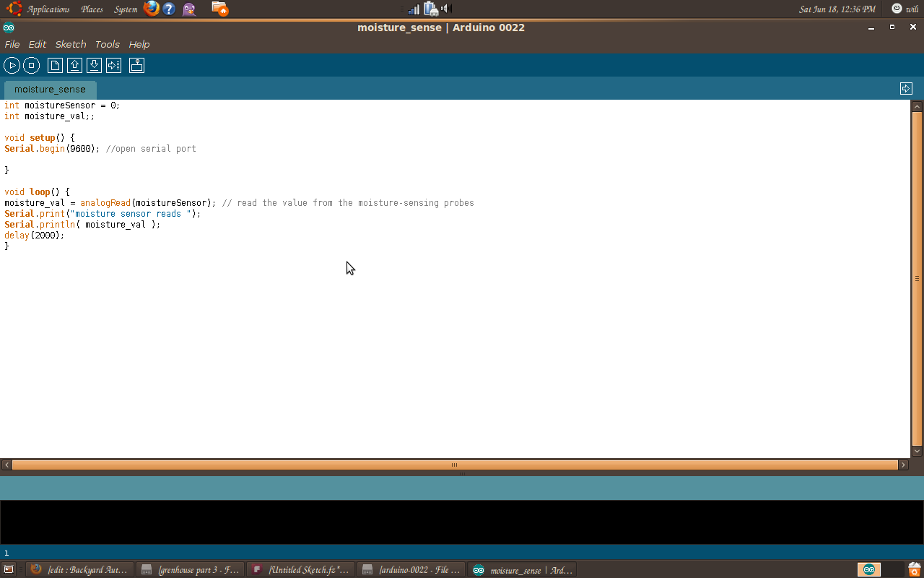Open the trash icon in the bottom panel
This screenshot has width=924, height=578.
[x=915, y=569]
